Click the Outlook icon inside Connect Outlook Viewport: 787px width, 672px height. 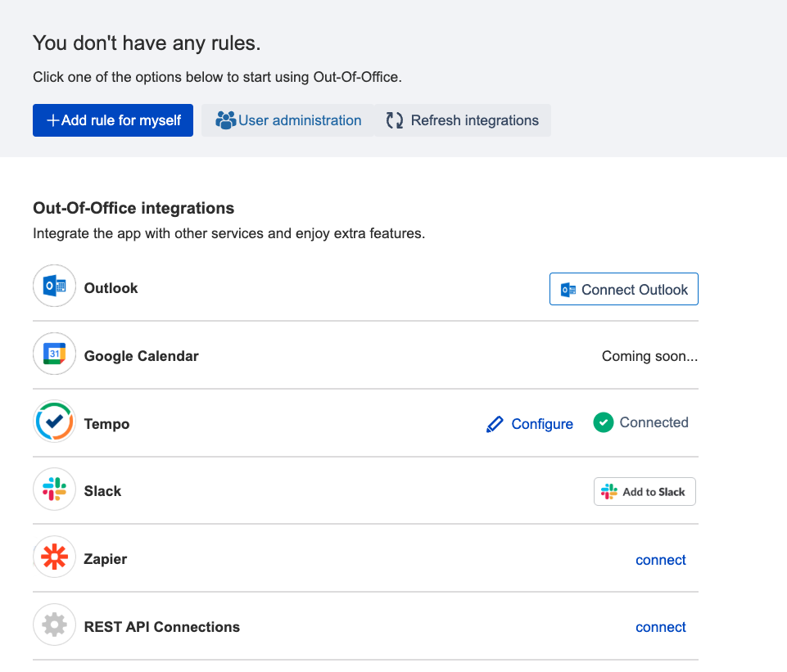tap(568, 290)
